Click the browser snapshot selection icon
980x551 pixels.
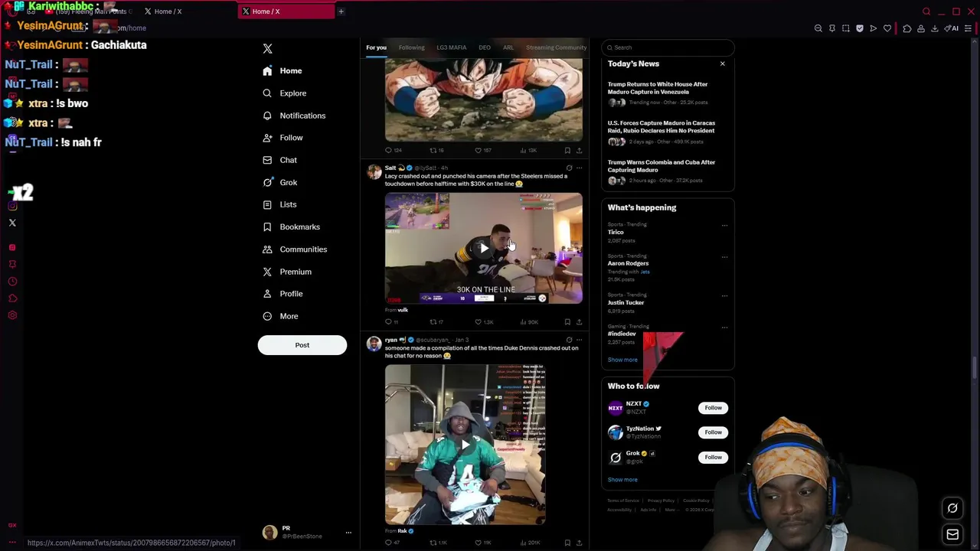[846, 28]
